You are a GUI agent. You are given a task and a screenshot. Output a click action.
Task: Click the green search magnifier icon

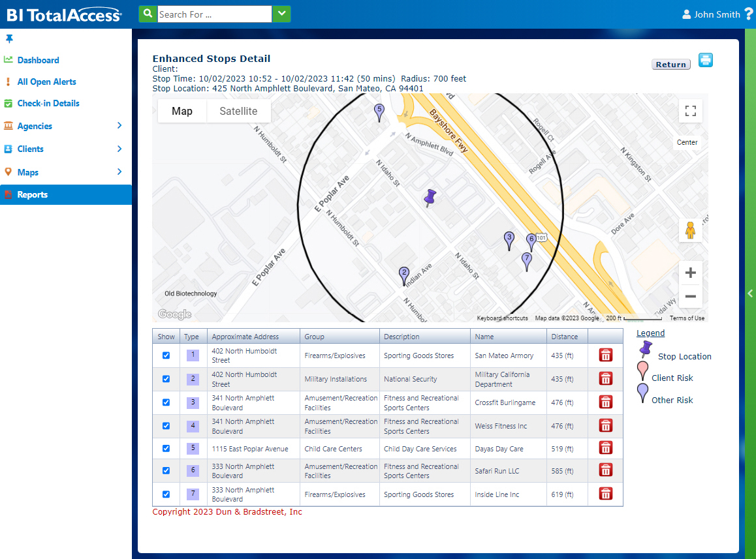[x=148, y=14]
